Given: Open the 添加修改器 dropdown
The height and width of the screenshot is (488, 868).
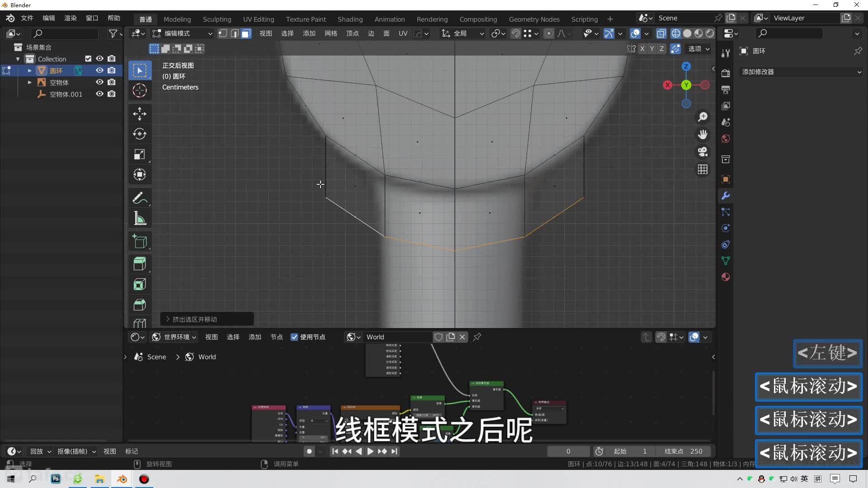Looking at the screenshot, I should pos(801,72).
